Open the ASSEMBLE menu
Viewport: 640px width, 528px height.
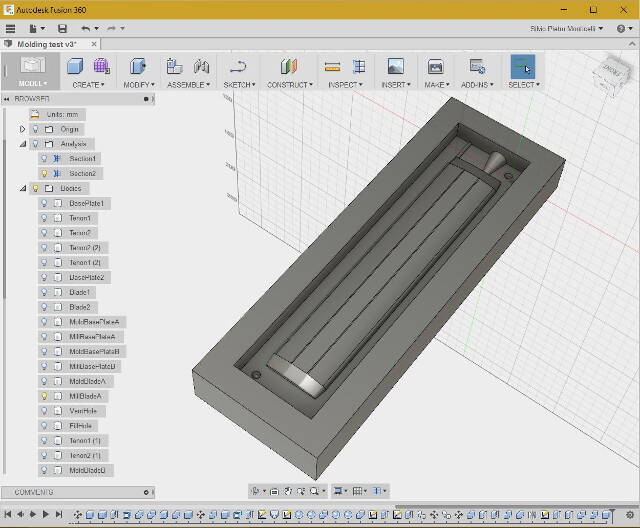pos(188,84)
